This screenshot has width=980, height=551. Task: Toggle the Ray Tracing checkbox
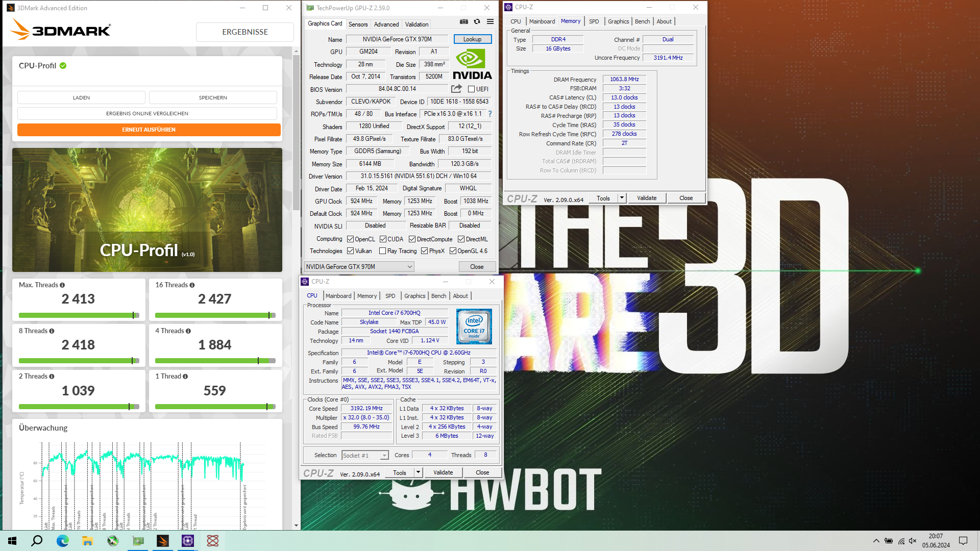(x=383, y=251)
